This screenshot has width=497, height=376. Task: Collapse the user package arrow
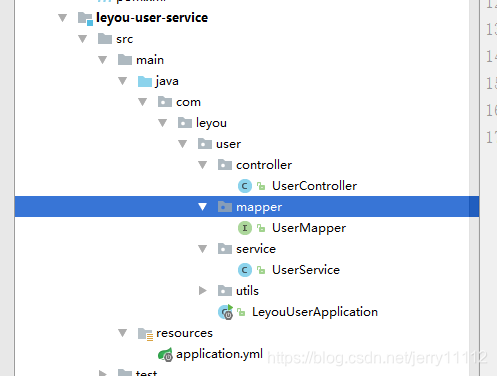[182, 144]
